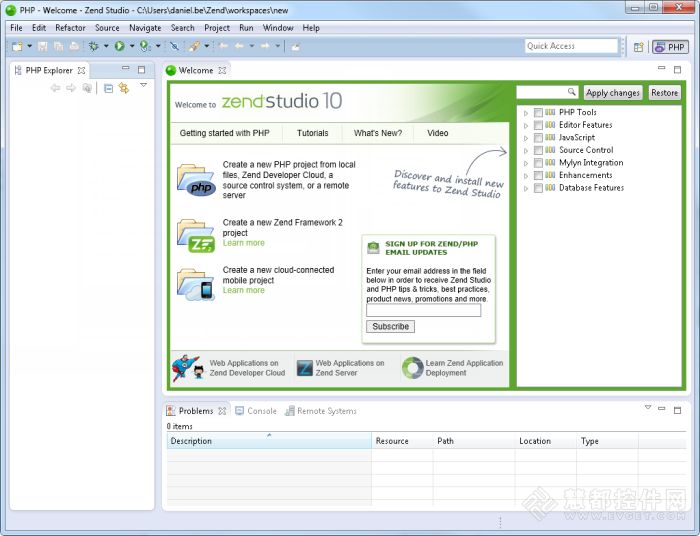Check the Database Features checkbox
The width and height of the screenshot is (700, 536).
538,188
